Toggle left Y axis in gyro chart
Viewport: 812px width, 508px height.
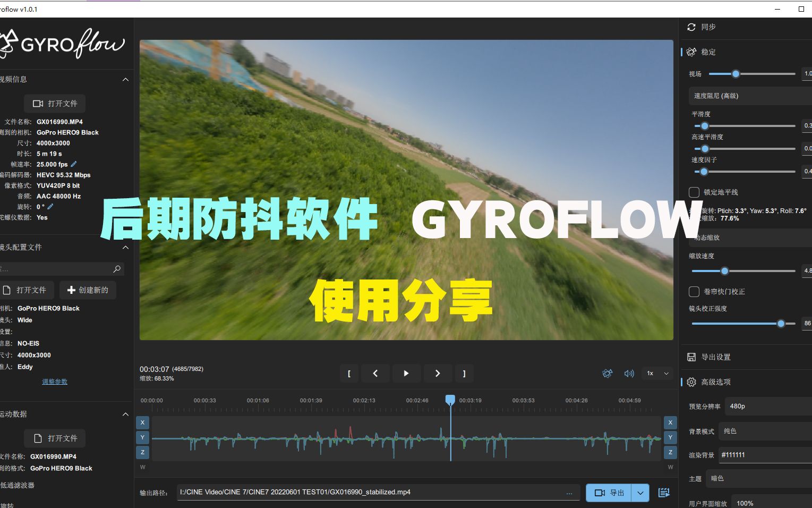pos(142,437)
